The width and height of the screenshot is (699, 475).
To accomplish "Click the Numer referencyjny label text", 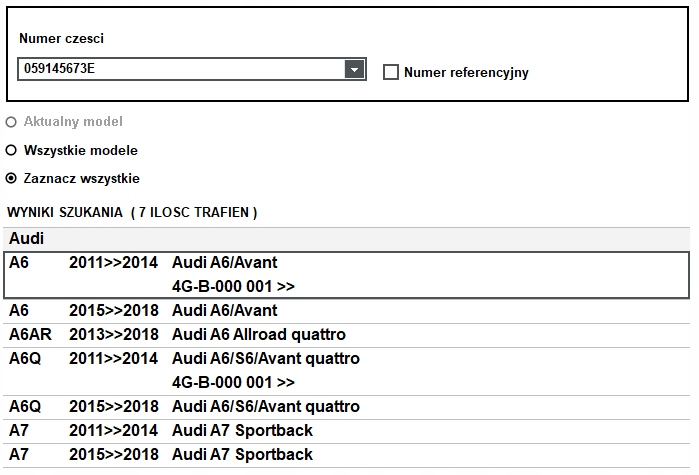I will (466, 72).
